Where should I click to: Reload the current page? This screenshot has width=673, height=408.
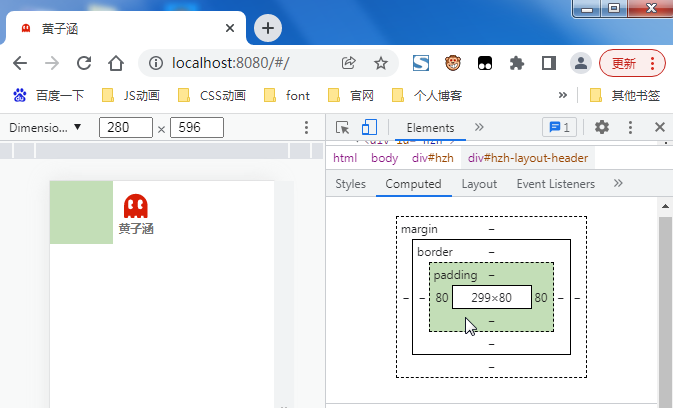coord(84,63)
